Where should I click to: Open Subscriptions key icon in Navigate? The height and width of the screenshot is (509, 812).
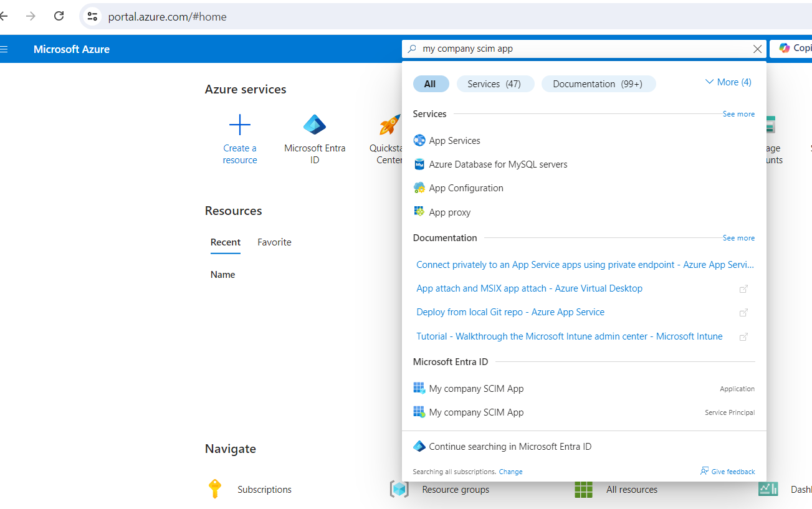214,489
